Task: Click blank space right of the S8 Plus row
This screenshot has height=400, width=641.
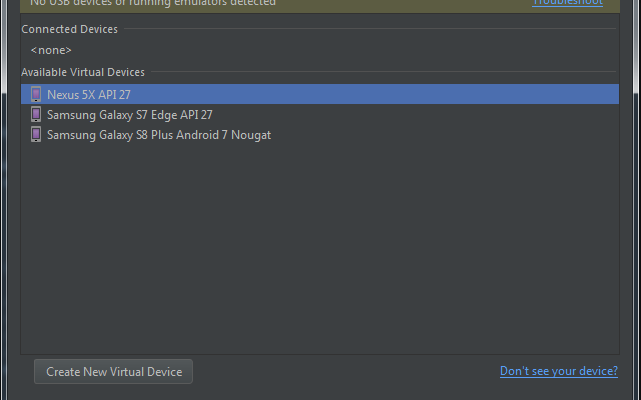Action: [450, 134]
